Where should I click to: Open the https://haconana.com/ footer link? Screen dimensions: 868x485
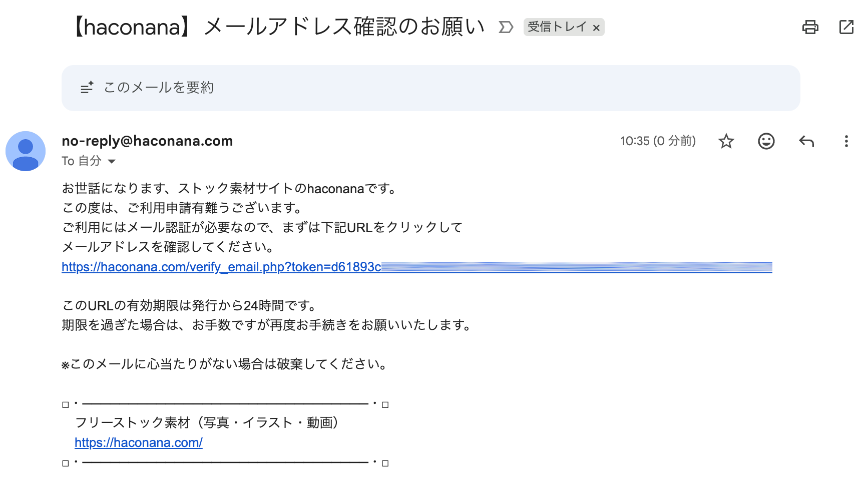tap(139, 443)
